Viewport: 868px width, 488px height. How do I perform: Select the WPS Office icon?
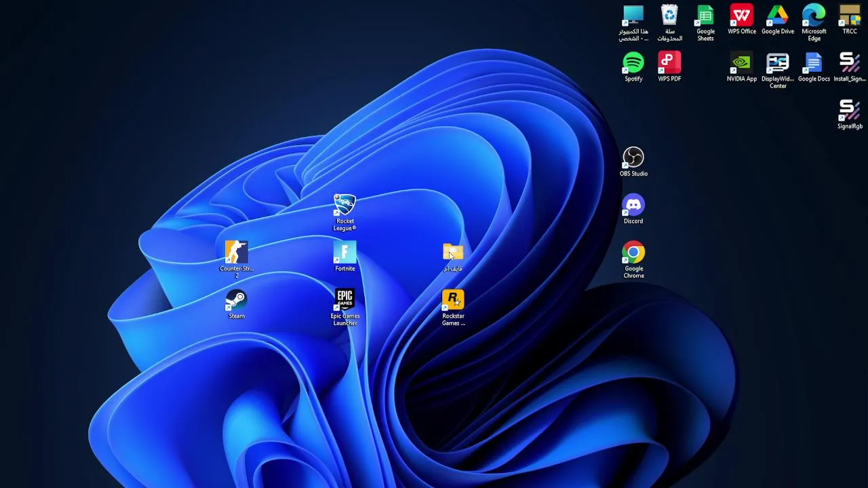click(x=741, y=19)
